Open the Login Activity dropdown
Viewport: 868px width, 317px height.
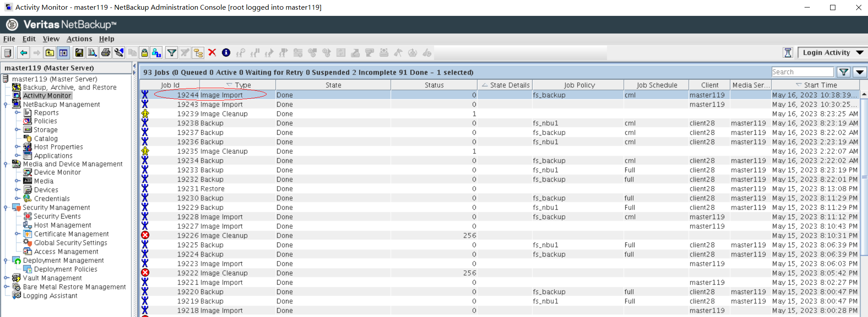(859, 53)
